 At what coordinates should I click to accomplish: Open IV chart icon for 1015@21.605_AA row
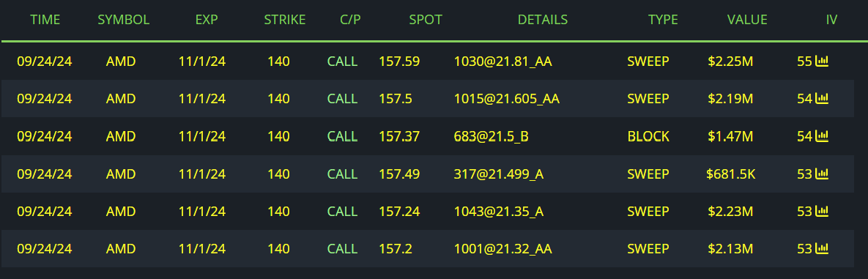822,99
